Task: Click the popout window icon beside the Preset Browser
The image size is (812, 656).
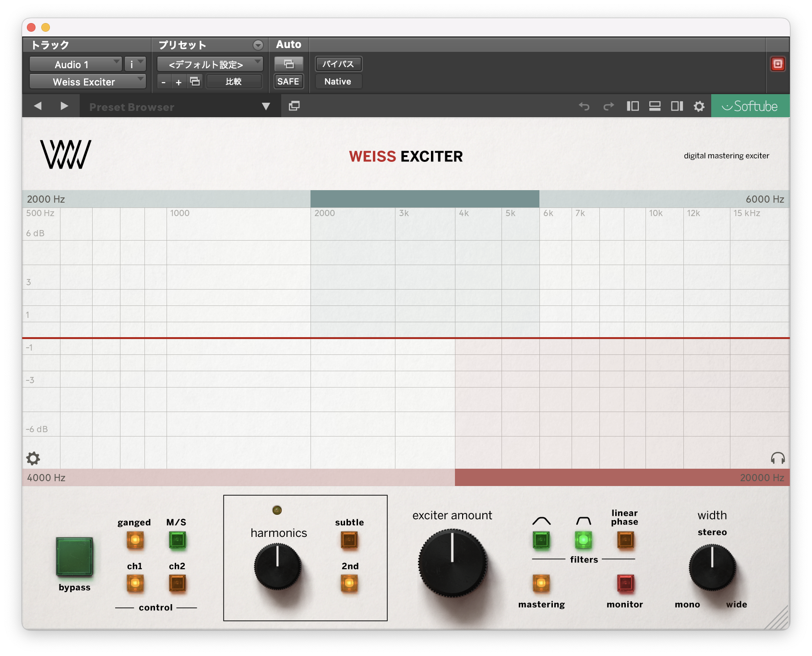Action: tap(294, 106)
